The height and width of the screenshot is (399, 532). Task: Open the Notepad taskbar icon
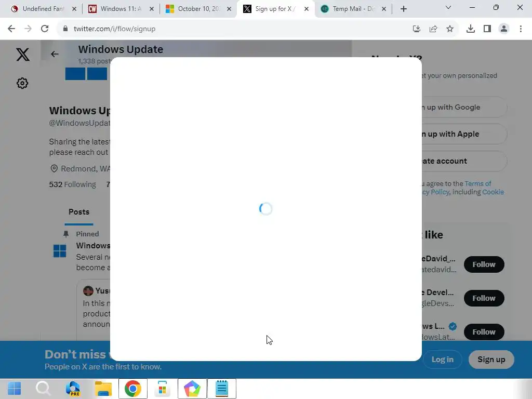(222, 389)
